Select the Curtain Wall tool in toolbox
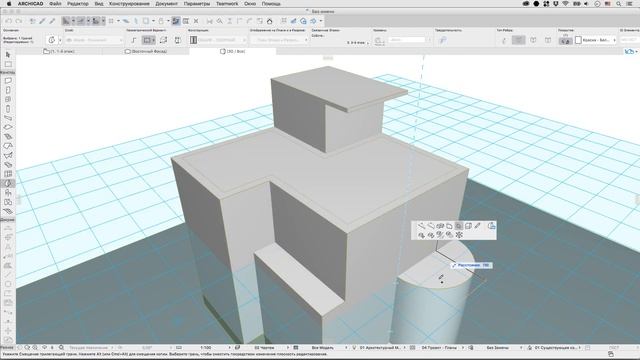 pos(8,174)
